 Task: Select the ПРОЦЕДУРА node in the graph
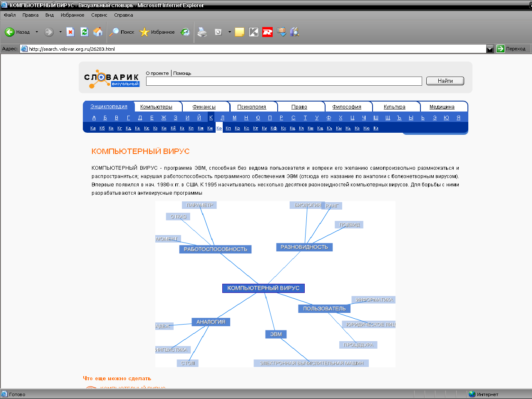[358, 345]
